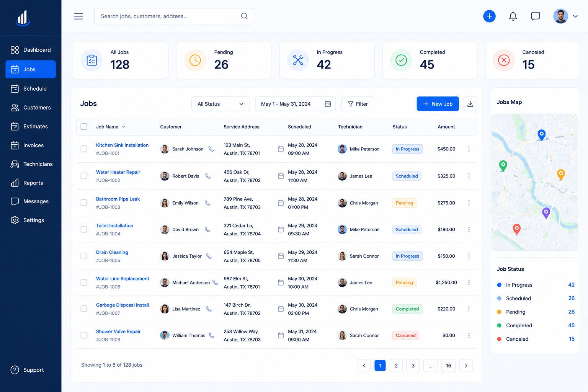The height and width of the screenshot is (392, 588).
Task: Open the notifications bell
Action: click(513, 16)
